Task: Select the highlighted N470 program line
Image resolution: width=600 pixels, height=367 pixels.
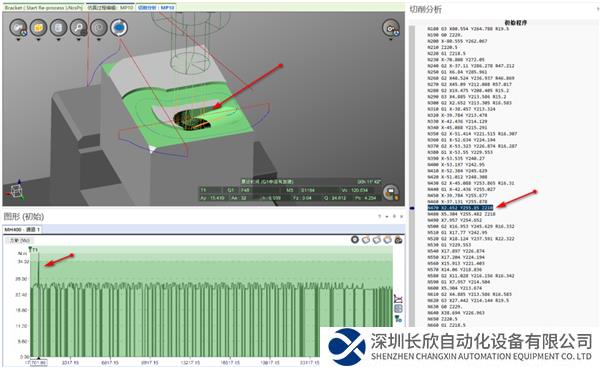Action: pyautogui.click(x=460, y=208)
